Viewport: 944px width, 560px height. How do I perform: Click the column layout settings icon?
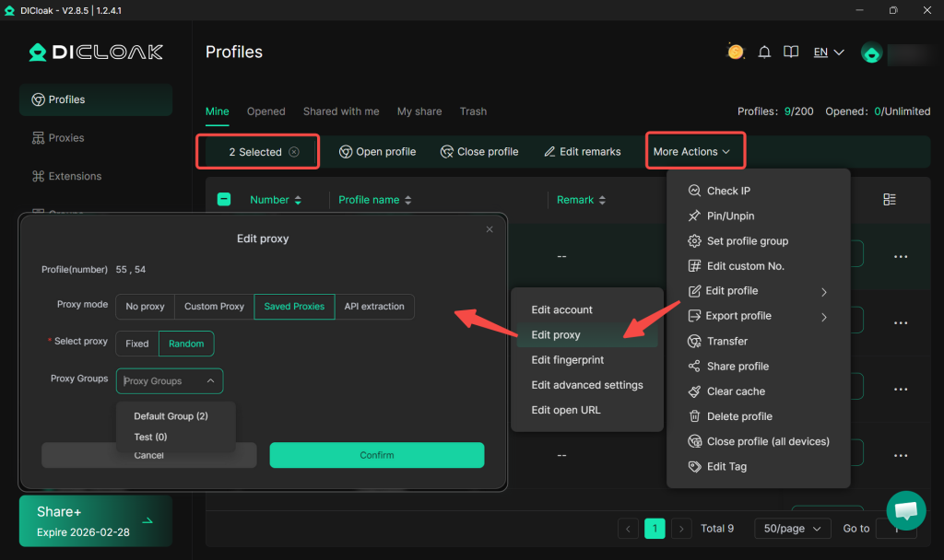point(889,200)
